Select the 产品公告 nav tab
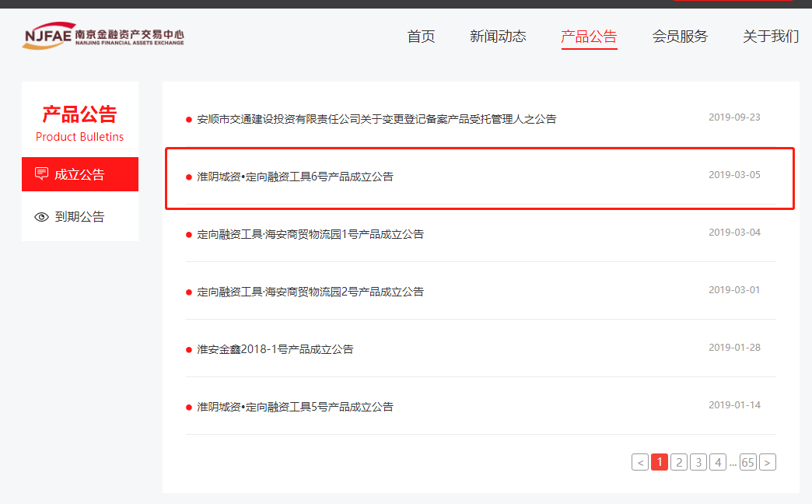The image size is (812, 504). pos(589,37)
